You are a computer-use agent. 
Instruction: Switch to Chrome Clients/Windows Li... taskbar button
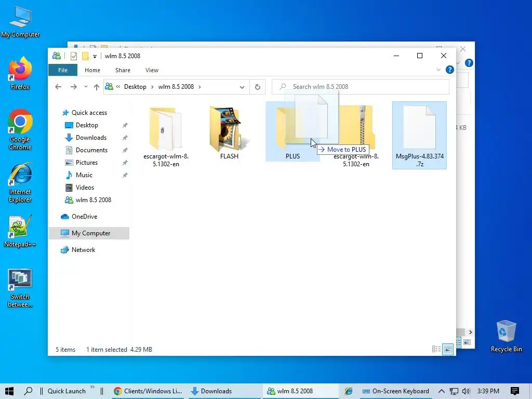[148, 391]
